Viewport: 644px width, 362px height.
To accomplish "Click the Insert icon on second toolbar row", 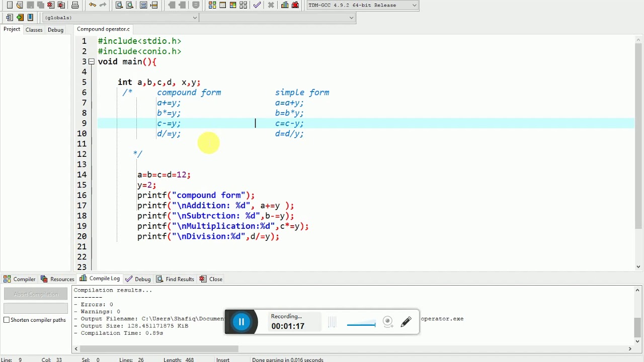I will pyautogui.click(x=10, y=18).
